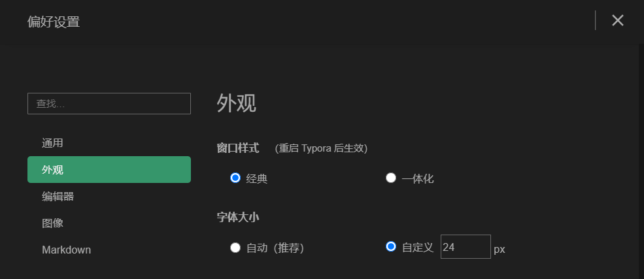Click the 重启 Typora 后生效 note
This screenshot has width=644, height=279.
pyautogui.click(x=321, y=148)
